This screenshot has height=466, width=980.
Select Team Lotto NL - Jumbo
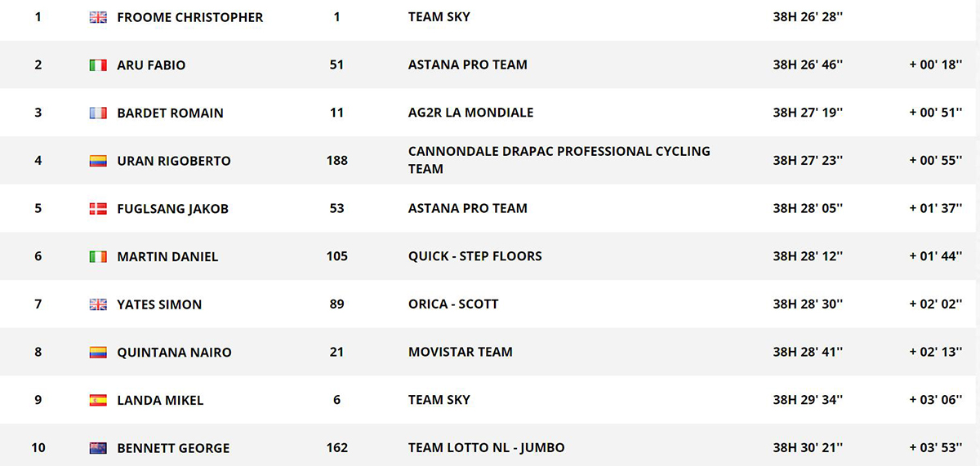point(487,447)
